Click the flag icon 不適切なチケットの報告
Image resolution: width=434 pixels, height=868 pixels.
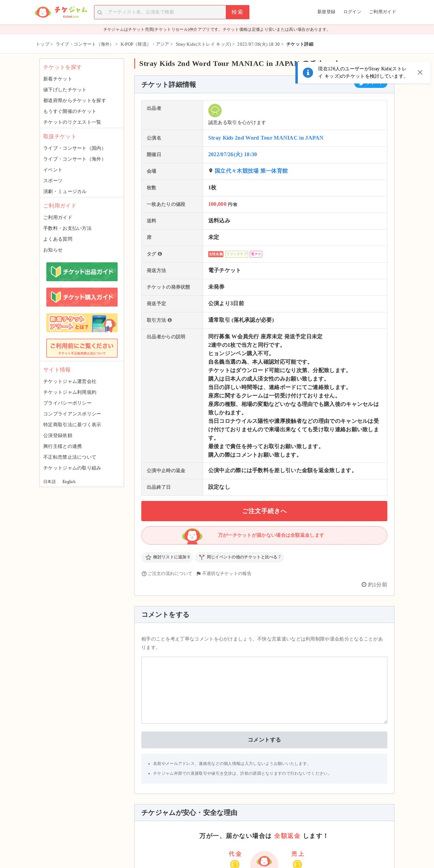coord(199,574)
